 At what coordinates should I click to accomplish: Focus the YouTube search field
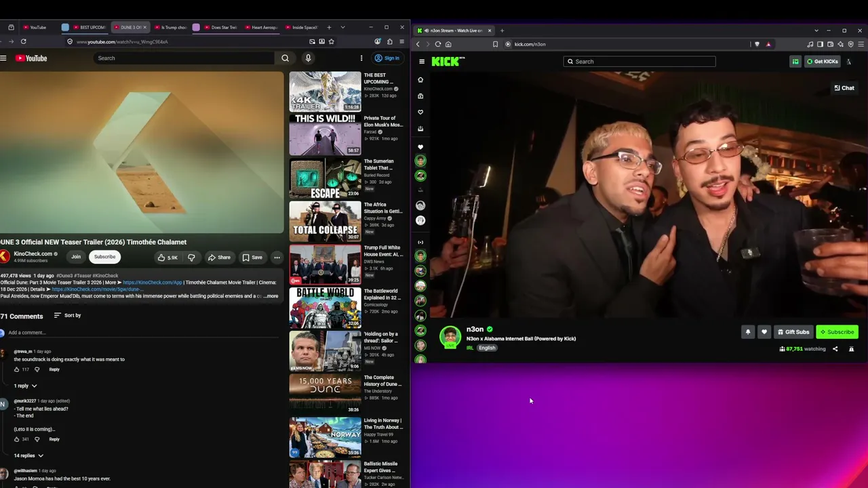click(x=183, y=58)
